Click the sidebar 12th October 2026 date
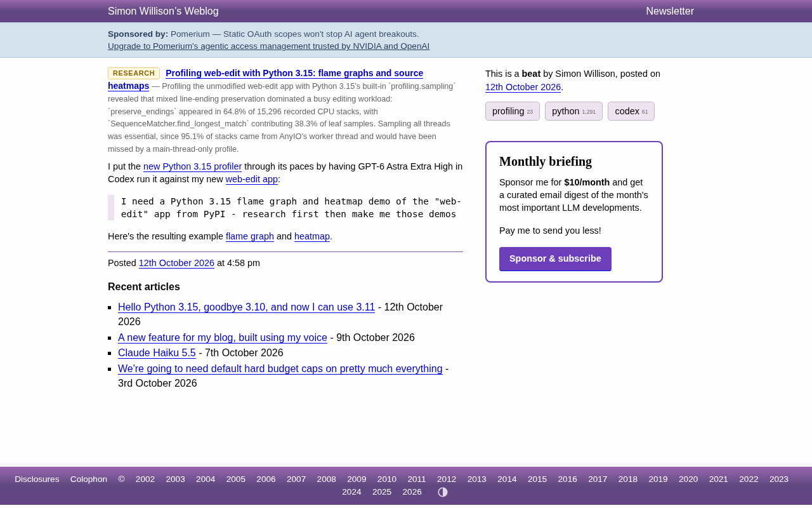812x508 pixels. click(523, 87)
